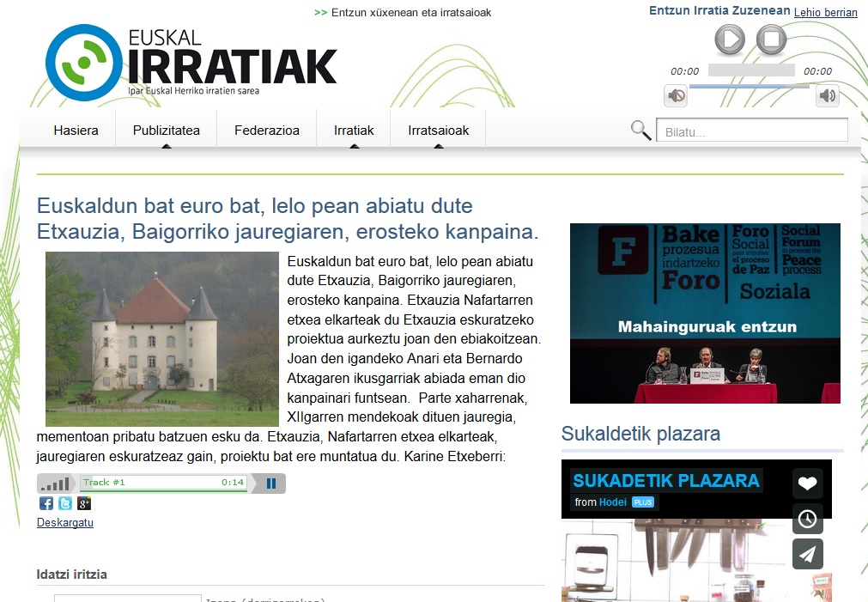The width and height of the screenshot is (868, 602).
Task: Share article on Google Plus
Action: [84, 503]
